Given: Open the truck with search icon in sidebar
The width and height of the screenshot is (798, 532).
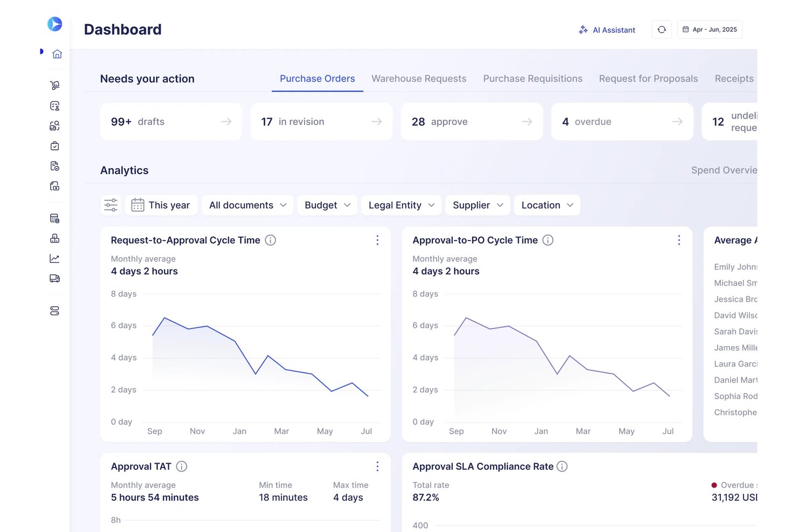Looking at the screenshot, I should [x=54, y=126].
